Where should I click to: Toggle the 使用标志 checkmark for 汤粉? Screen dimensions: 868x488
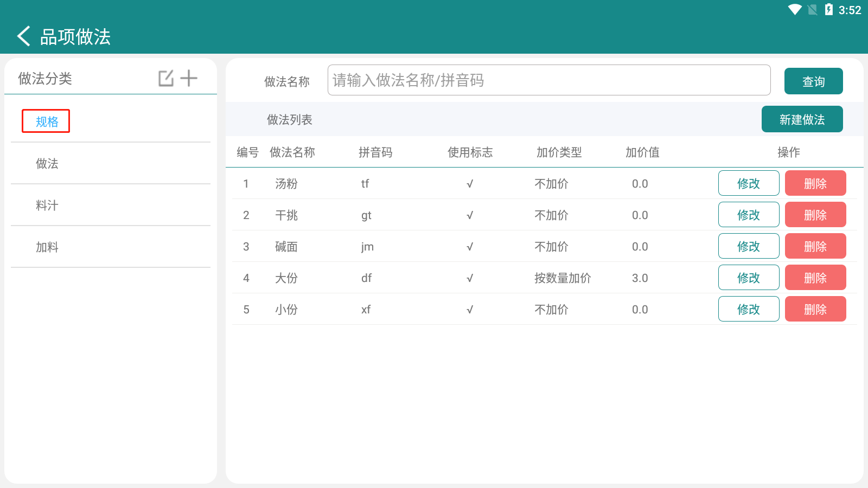click(x=470, y=184)
